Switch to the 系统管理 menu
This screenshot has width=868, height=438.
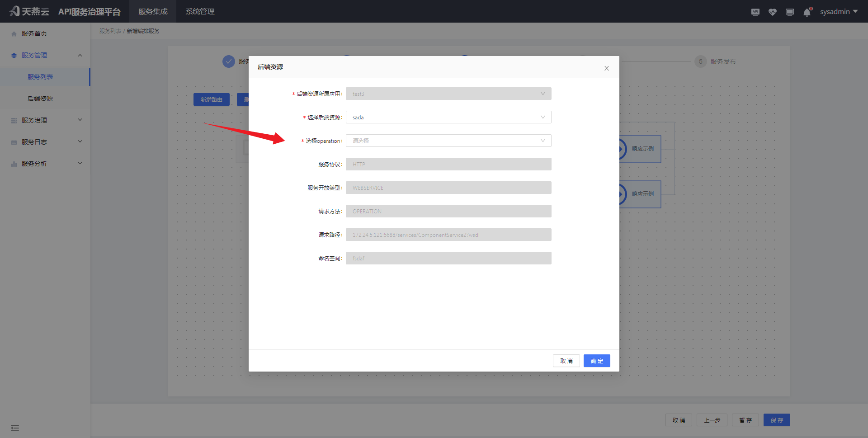[x=200, y=11]
